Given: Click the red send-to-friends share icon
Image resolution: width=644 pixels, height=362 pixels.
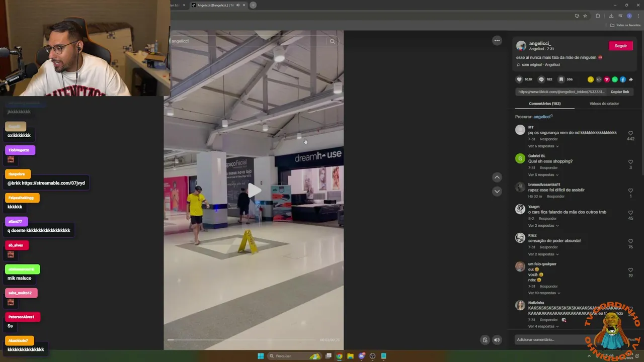Looking at the screenshot, I should click(607, 79).
